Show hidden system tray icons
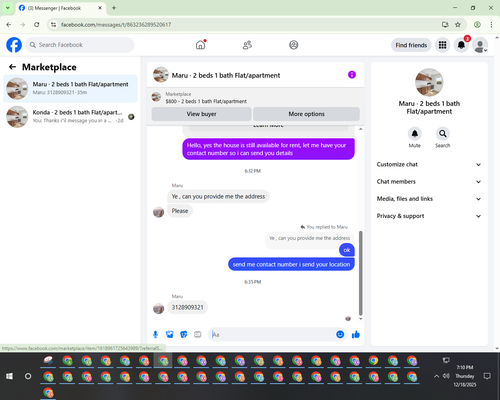The width and height of the screenshot is (500, 400). point(436,376)
